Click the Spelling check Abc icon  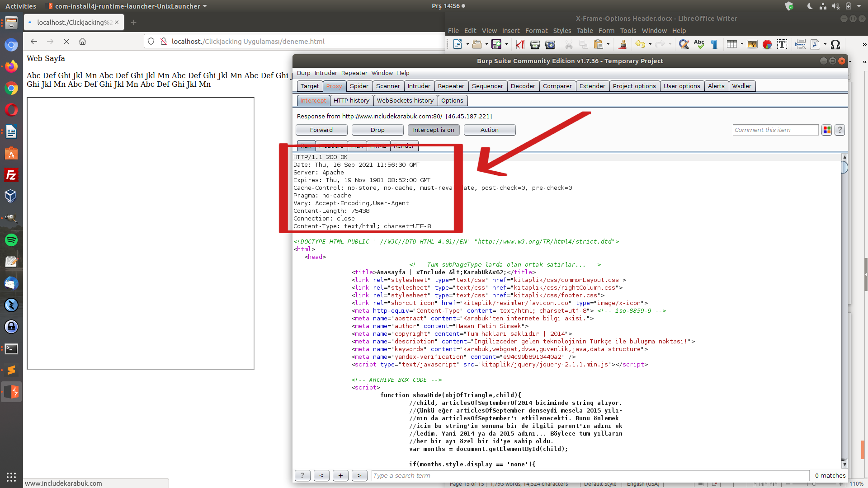(699, 44)
